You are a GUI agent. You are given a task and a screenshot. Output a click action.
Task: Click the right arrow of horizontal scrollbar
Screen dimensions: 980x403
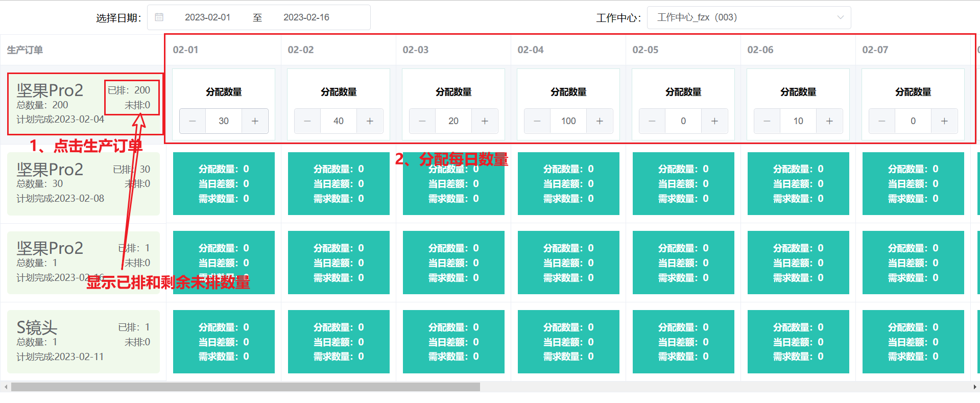(975, 387)
